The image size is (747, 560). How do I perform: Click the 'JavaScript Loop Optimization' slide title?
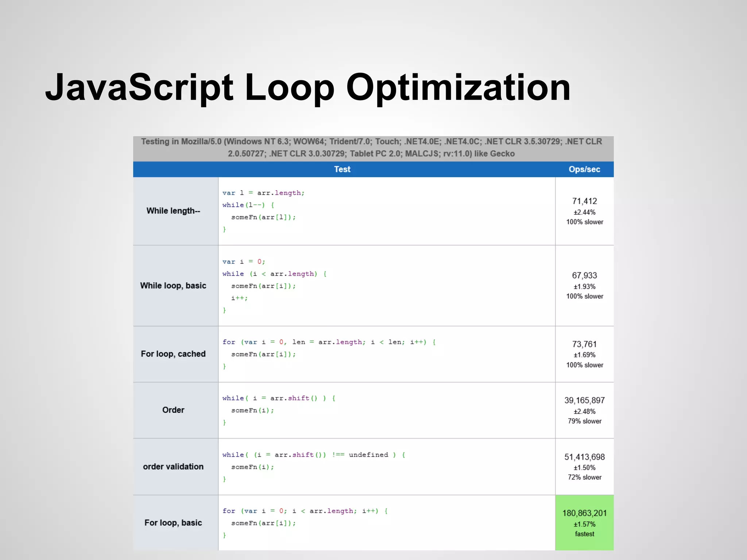click(x=308, y=87)
